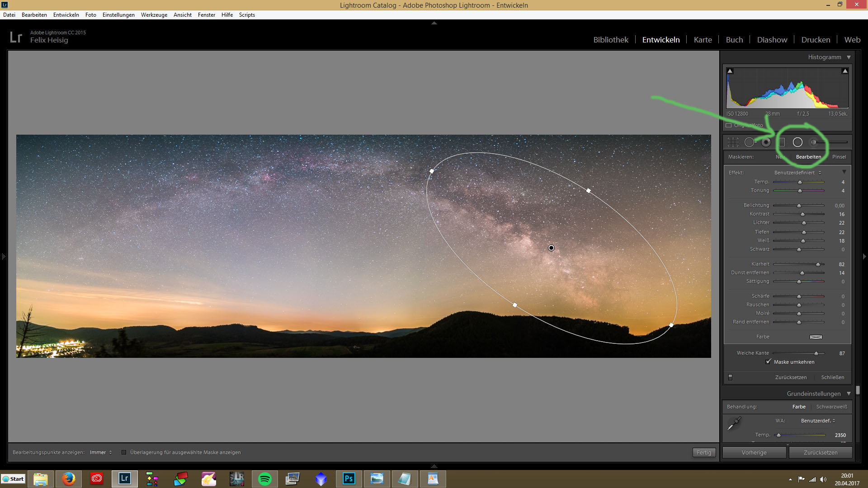868x488 pixels.
Task: Click Schließen in radial filter panel
Action: (x=833, y=377)
